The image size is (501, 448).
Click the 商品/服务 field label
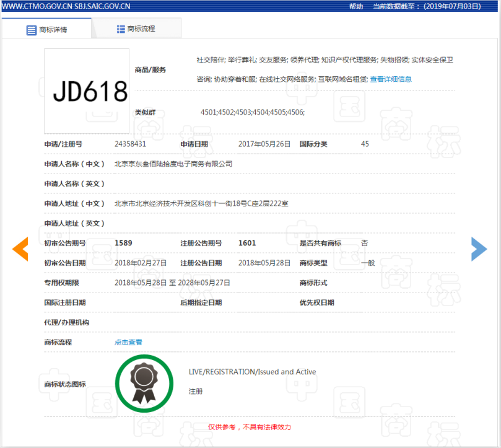tap(150, 70)
